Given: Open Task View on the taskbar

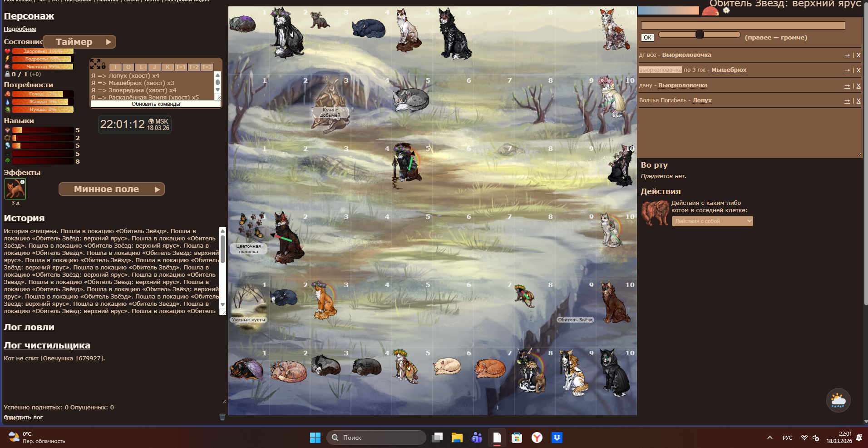Looking at the screenshot, I should [437, 438].
